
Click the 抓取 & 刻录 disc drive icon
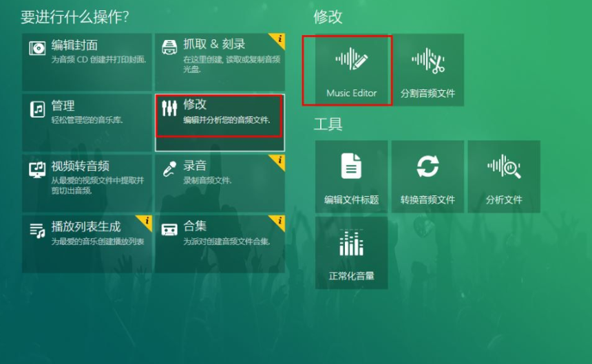coord(169,47)
